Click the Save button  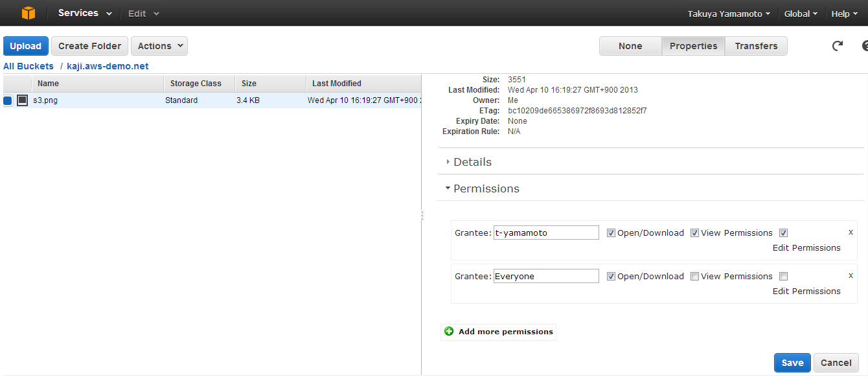[x=792, y=363]
